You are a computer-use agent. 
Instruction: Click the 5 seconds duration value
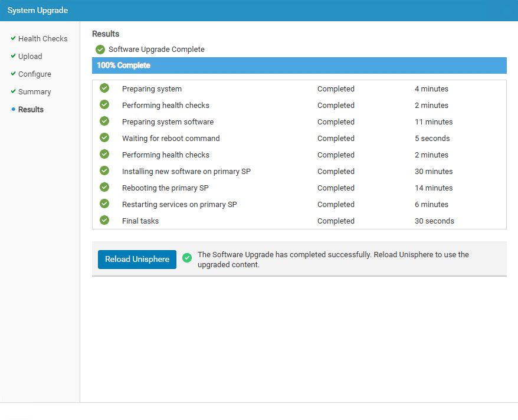point(432,139)
